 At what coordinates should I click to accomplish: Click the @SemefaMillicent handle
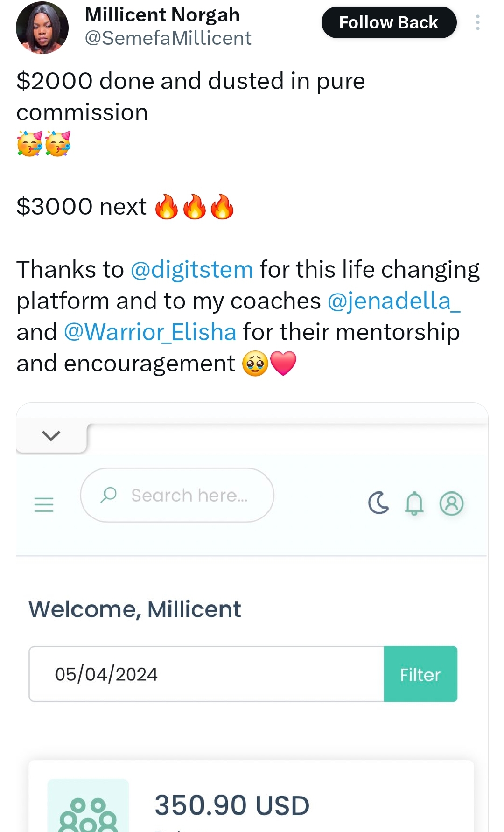pos(168,38)
